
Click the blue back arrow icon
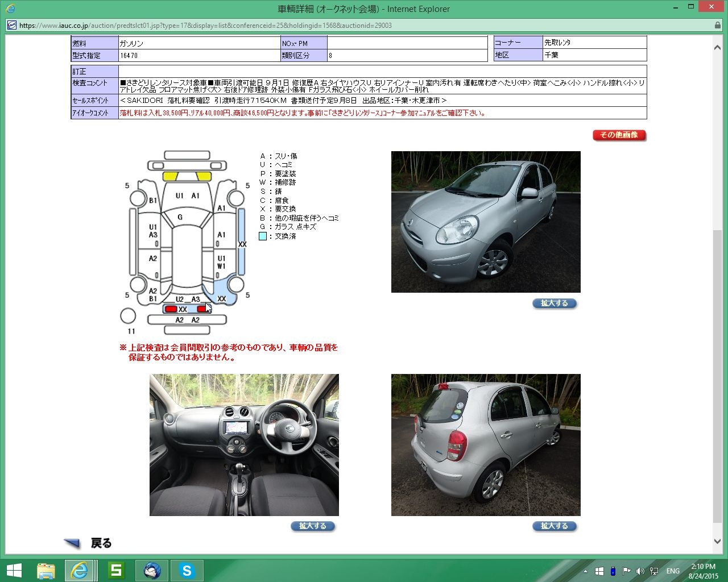coord(72,543)
